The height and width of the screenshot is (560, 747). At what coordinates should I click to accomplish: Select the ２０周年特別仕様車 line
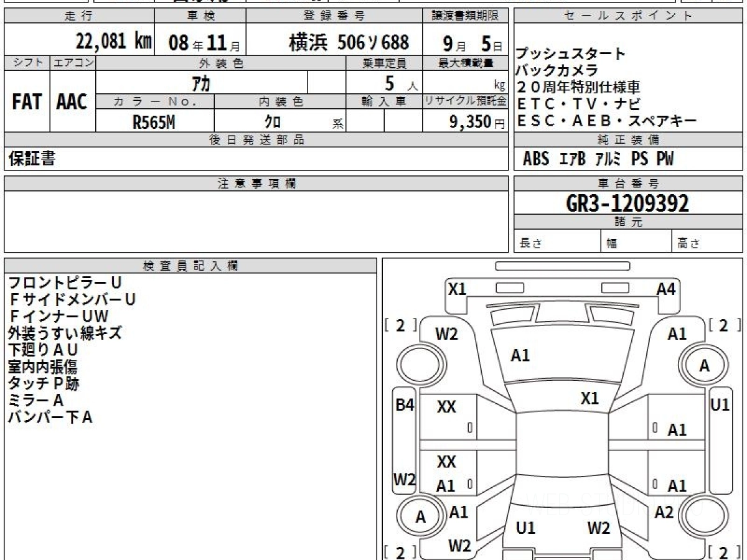point(577,86)
